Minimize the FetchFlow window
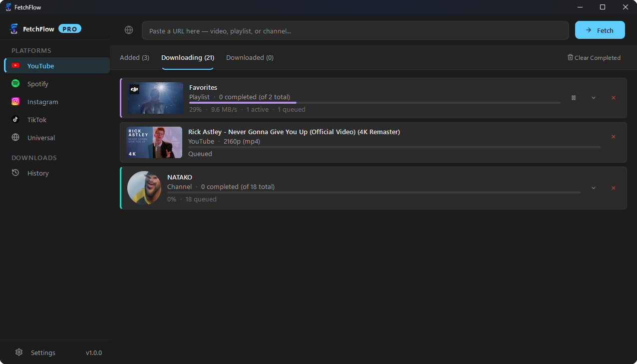Screen dimensions: 637x364 coord(580,7)
